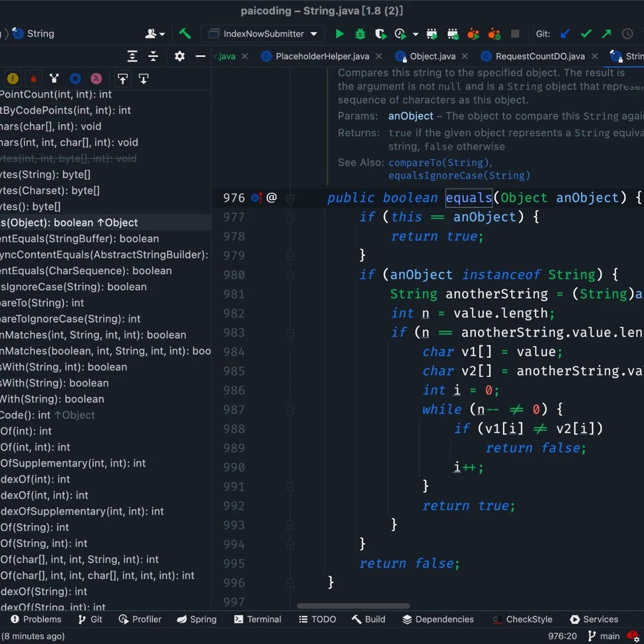
Task: Open the Profiler tool window
Action: click(x=140, y=619)
